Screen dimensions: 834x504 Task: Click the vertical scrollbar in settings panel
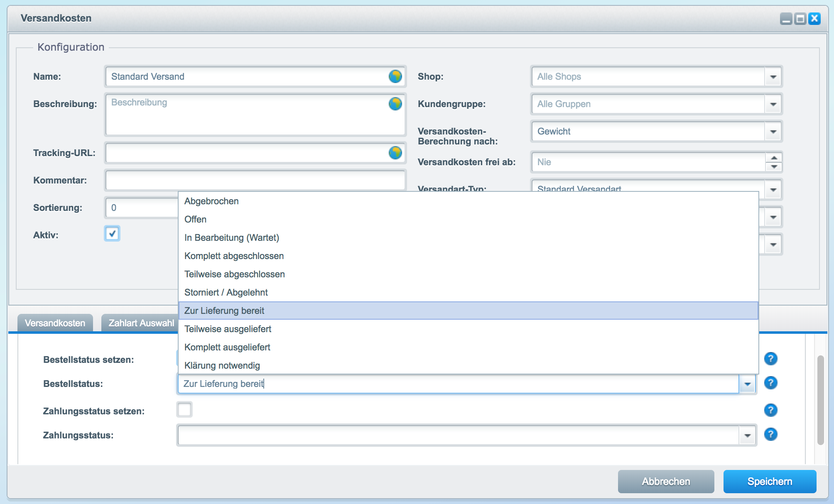[820, 400]
